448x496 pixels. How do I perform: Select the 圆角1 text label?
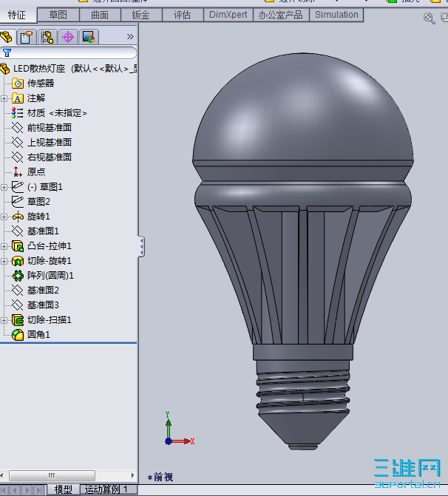(38, 335)
